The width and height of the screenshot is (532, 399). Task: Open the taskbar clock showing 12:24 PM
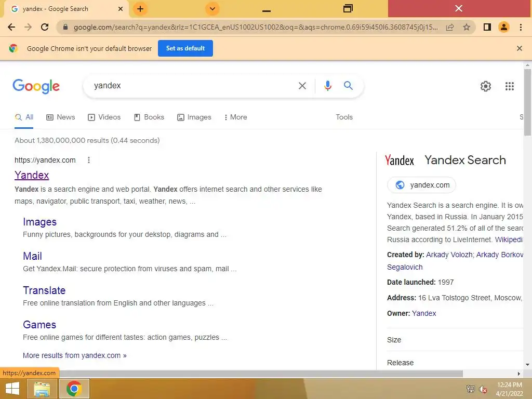(x=510, y=389)
